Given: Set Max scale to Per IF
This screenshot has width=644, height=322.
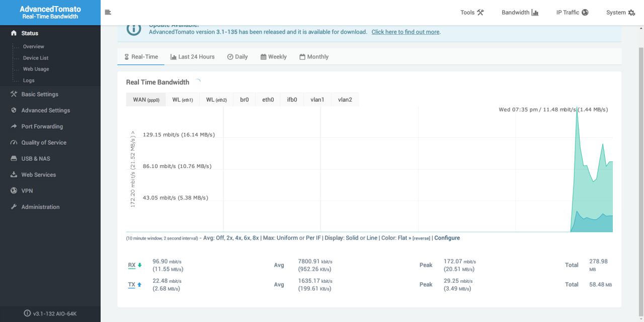Looking at the screenshot, I should (x=313, y=238).
